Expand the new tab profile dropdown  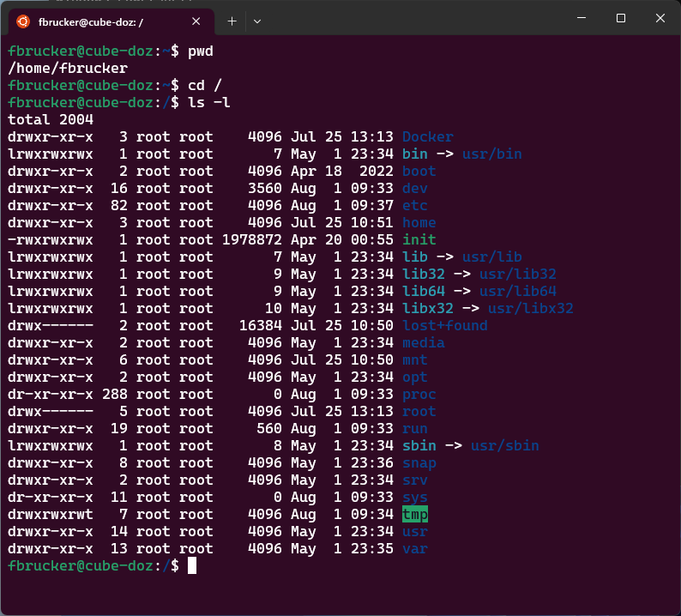pyautogui.click(x=257, y=21)
